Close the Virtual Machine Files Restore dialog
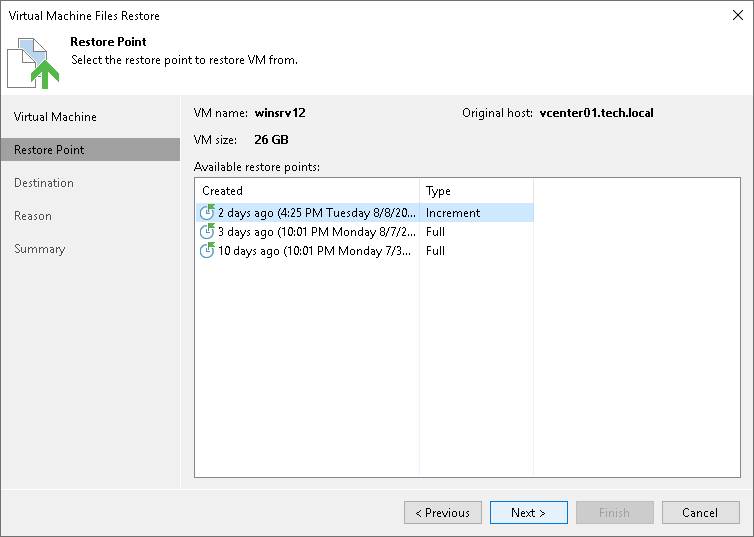 tap(738, 15)
